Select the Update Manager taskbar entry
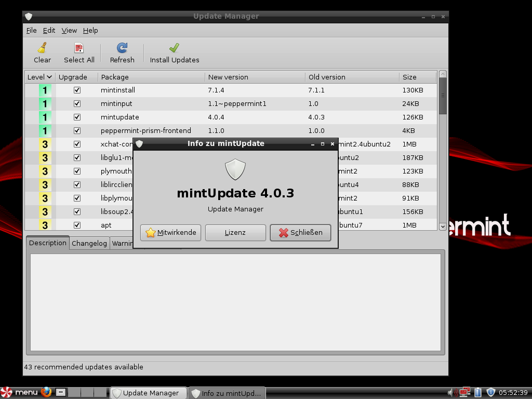Screen dimensions: 532x399 (148, 393)
